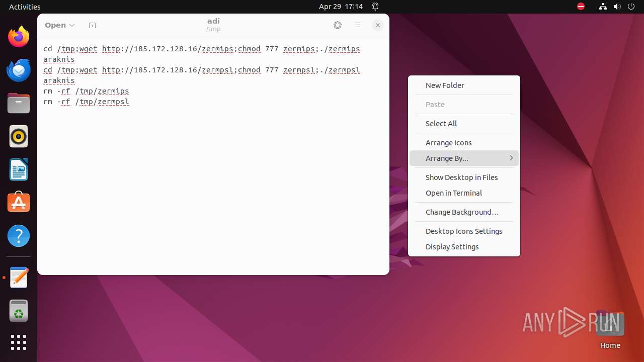The image size is (644, 362).
Task: Click the new document tab icon
Action: tap(92, 25)
